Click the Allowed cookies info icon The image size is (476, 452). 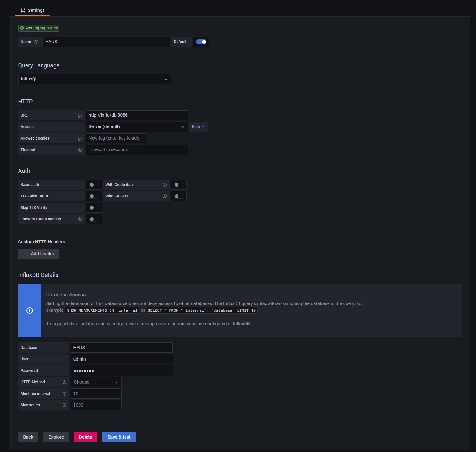[80, 139]
